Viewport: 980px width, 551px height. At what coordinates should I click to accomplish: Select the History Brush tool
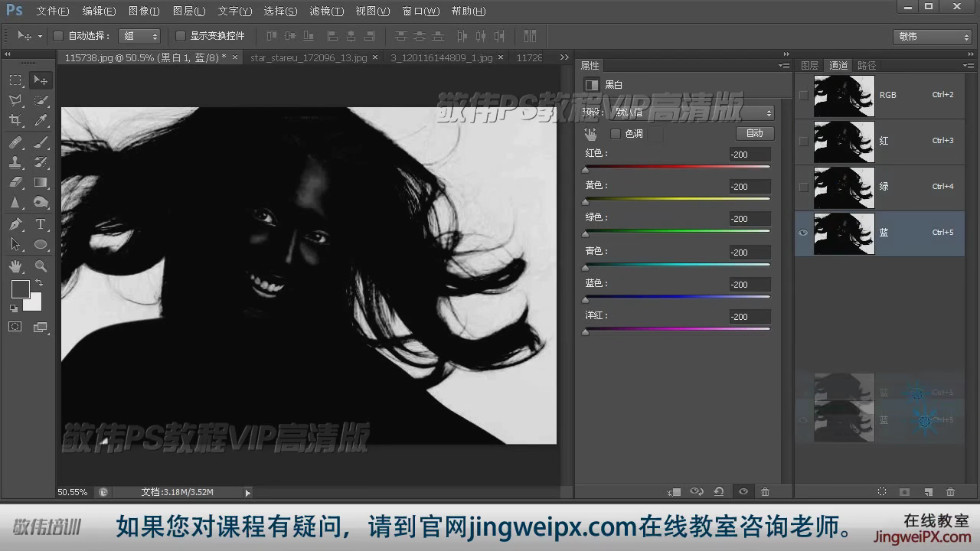pyautogui.click(x=41, y=162)
